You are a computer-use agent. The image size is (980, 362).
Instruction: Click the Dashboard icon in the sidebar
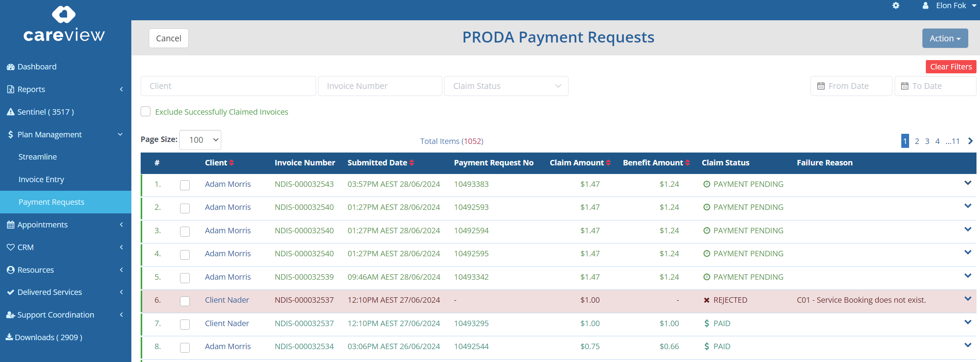pos(11,66)
